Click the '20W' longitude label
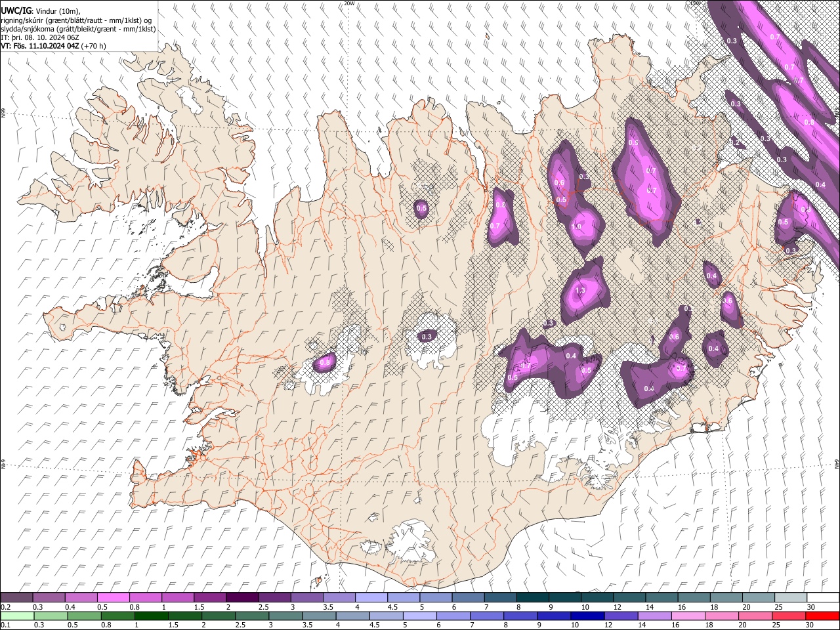Viewport: 840px width, 630px height. [x=349, y=3]
